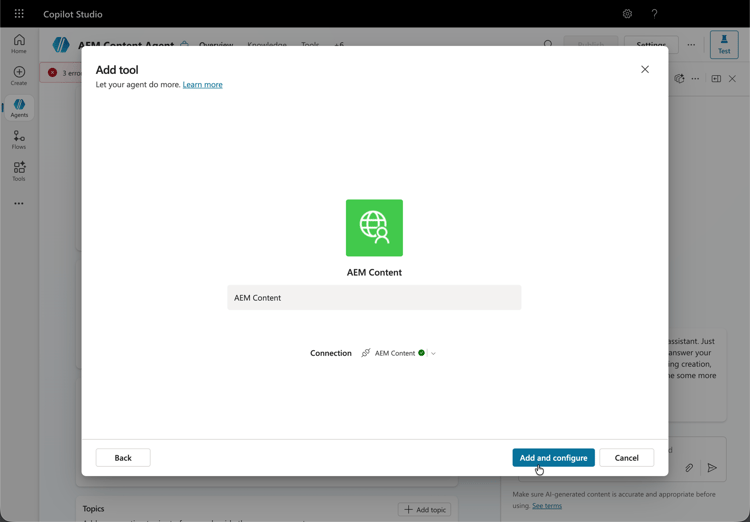Go Back in the Add tool dialog

coord(123,457)
